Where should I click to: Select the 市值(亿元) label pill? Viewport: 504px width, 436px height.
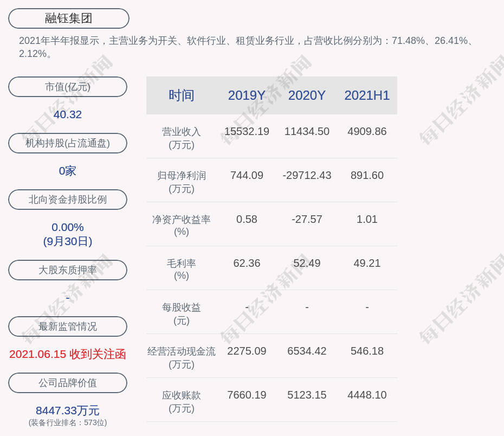pyautogui.click(x=68, y=87)
